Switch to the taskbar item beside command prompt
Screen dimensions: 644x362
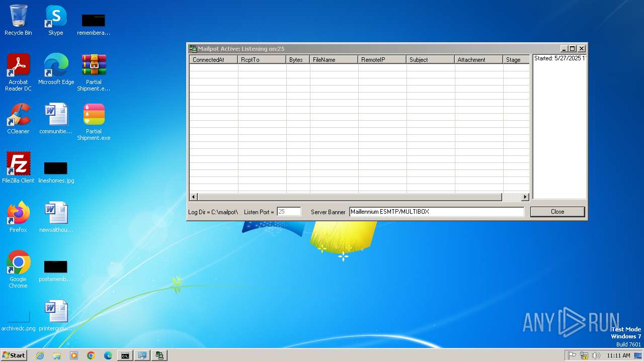[142, 355]
